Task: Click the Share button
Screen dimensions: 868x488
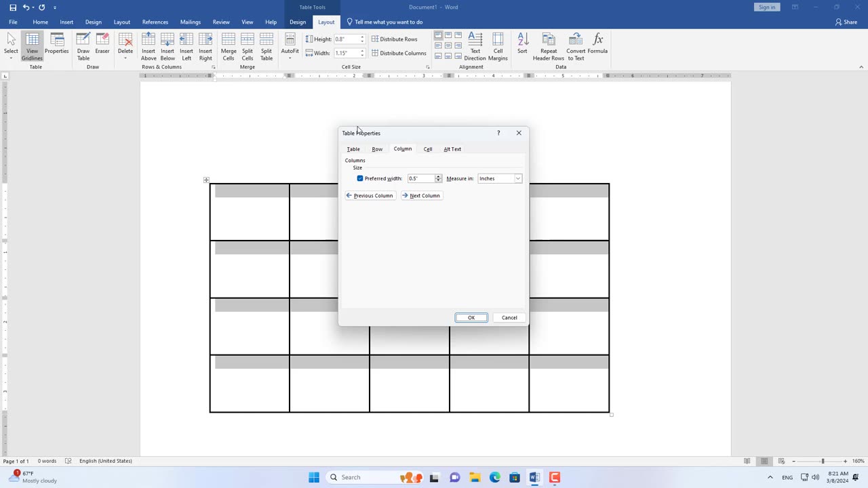Action: pos(847,22)
